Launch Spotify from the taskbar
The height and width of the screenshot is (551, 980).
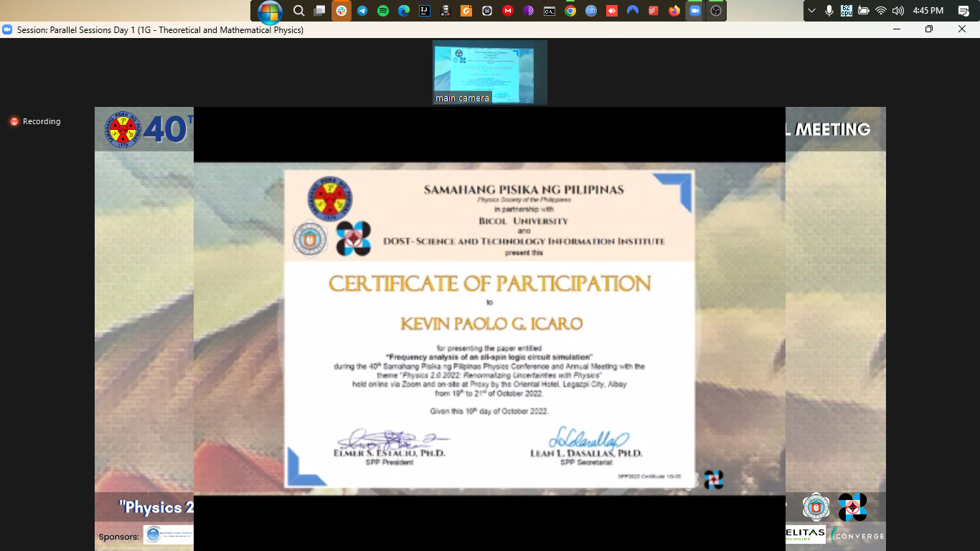pos(384,11)
